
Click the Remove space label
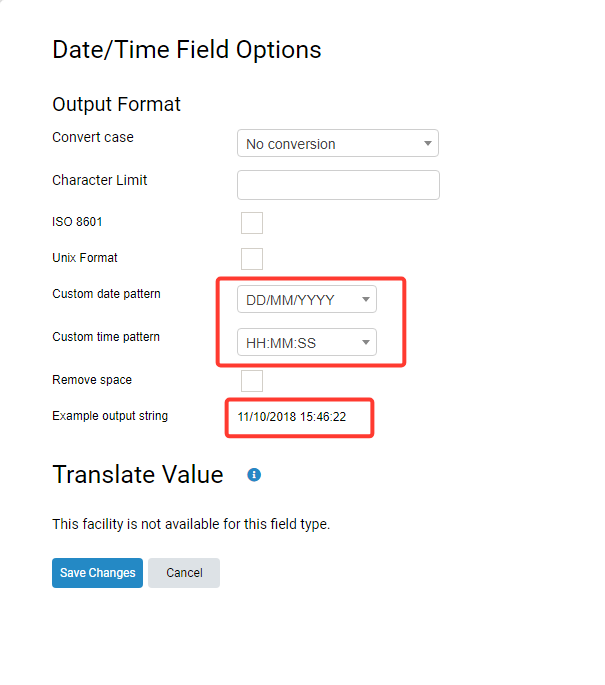click(x=92, y=380)
